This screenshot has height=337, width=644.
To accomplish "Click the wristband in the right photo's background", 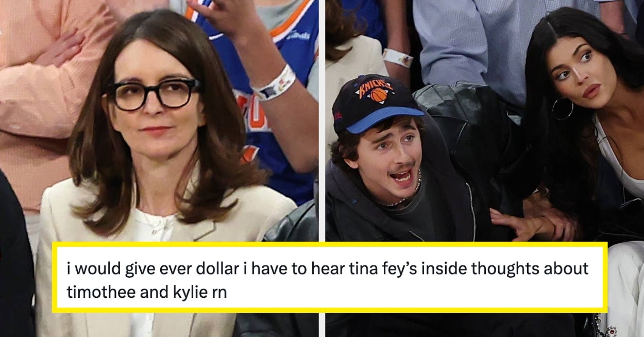I will (397, 58).
